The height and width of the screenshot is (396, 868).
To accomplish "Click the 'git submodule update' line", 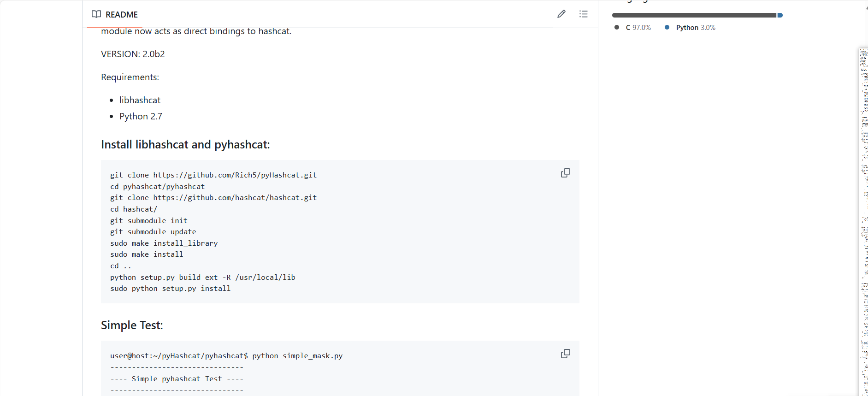I will tap(153, 232).
